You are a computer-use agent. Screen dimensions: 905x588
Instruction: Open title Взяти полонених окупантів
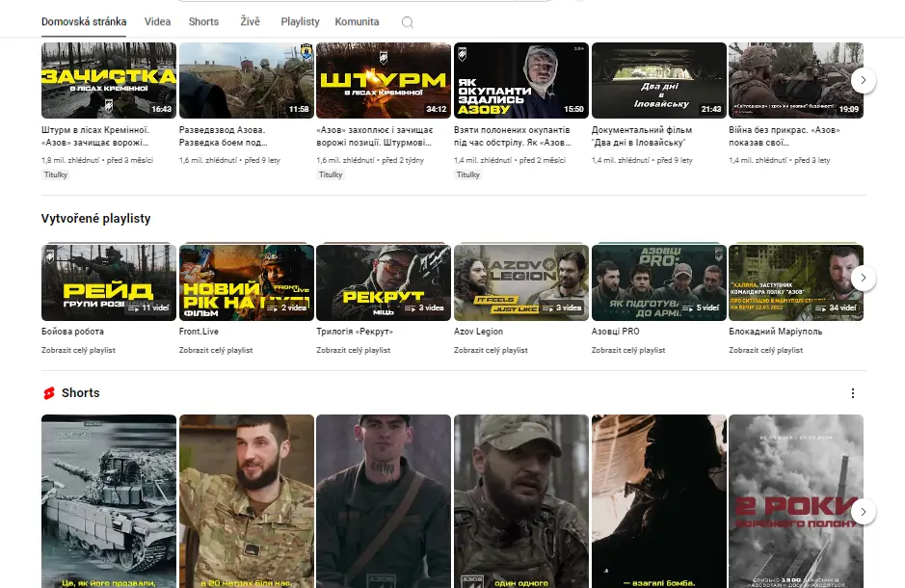click(513, 136)
